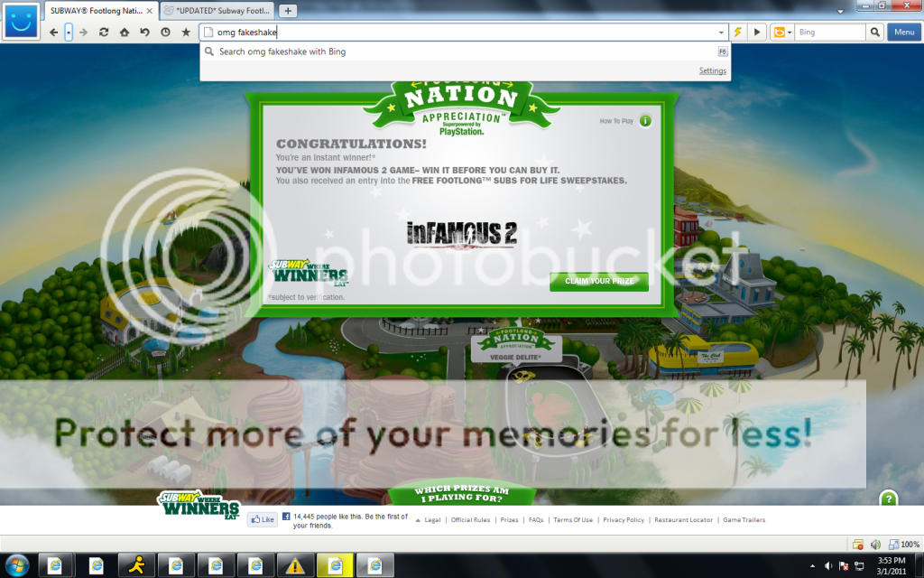Open the yellow warning triangle taskbar item
924x578 pixels.
point(295,566)
